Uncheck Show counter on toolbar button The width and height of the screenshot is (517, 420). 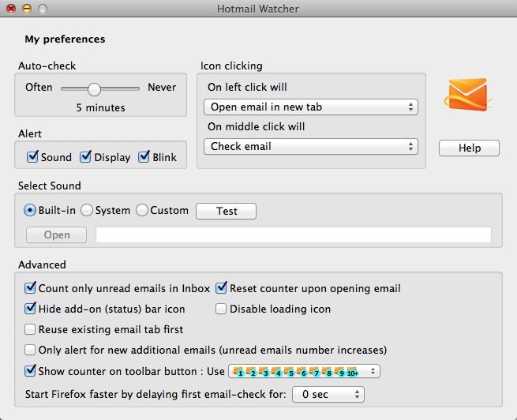[x=30, y=371]
